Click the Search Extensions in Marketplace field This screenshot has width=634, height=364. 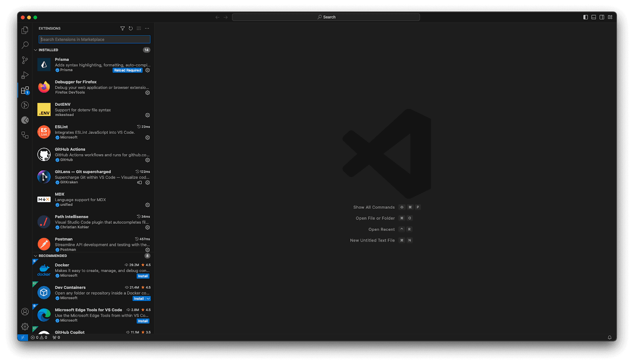point(94,39)
